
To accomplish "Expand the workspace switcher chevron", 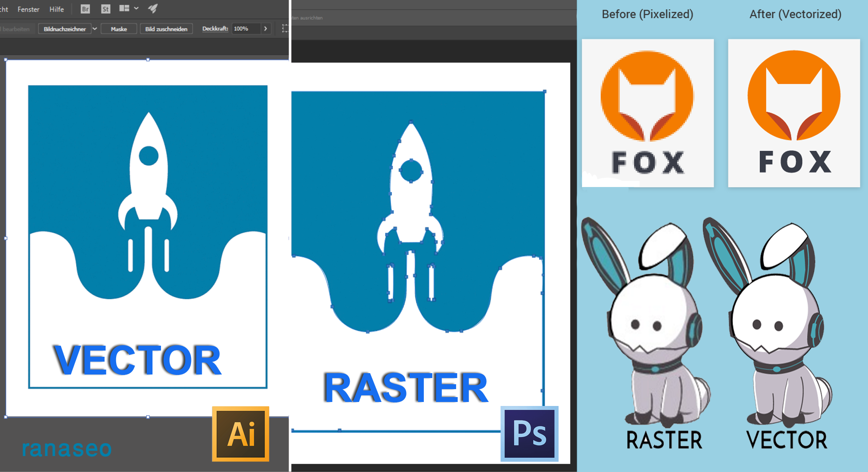I will point(136,8).
